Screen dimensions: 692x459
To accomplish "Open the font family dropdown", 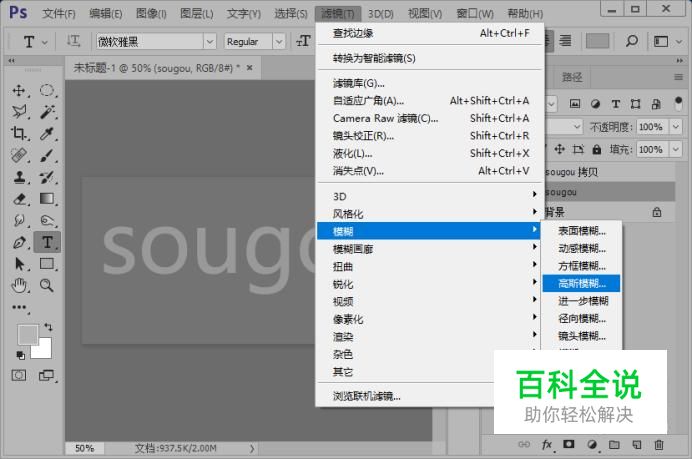I will pos(210,41).
